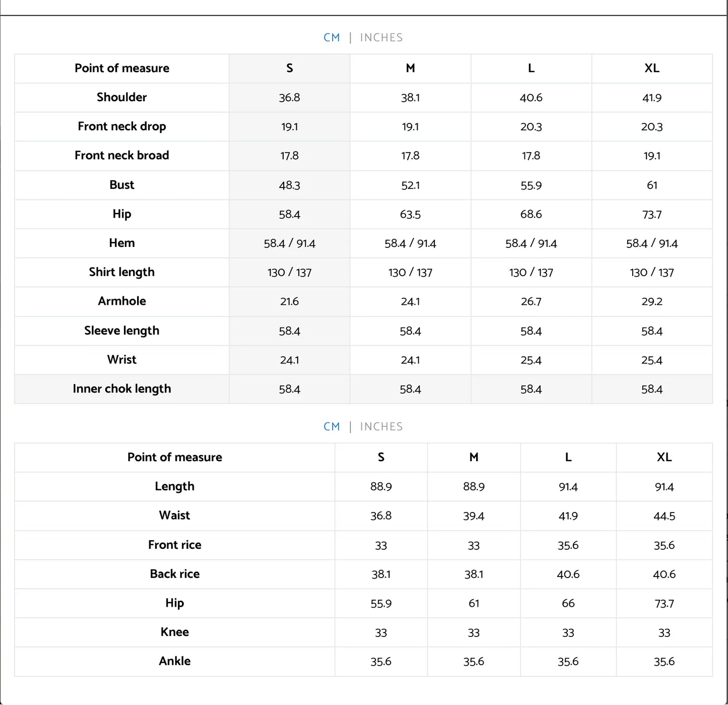Select the Hem value for size M

pyautogui.click(x=410, y=244)
